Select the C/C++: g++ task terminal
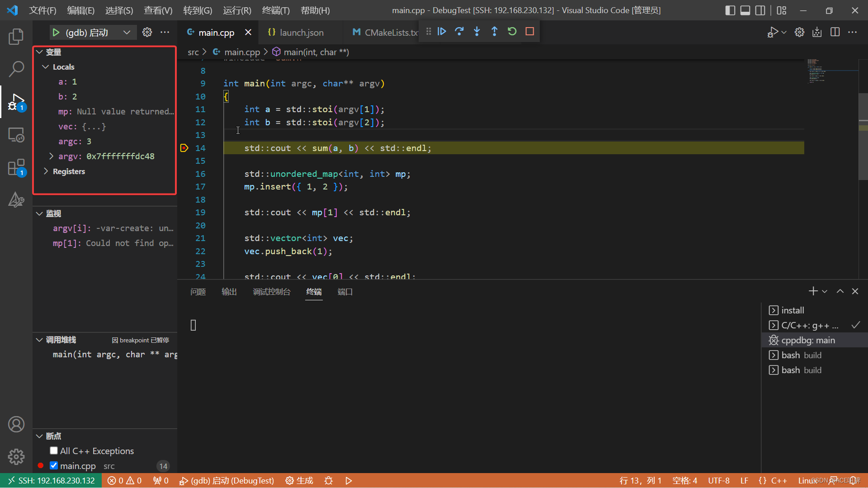Screen dimensions: 868x488 pyautogui.click(x=815, y=325)
